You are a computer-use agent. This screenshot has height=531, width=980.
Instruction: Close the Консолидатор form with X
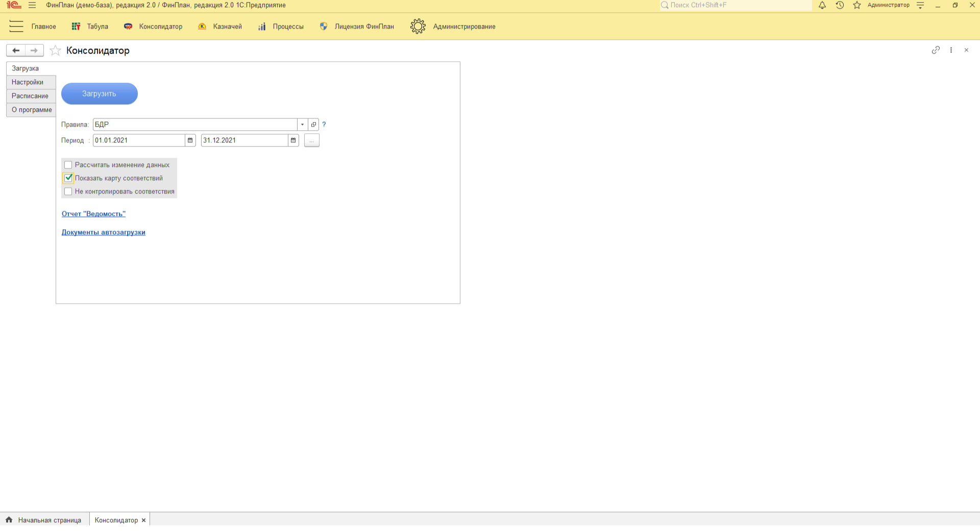(966, 50)
